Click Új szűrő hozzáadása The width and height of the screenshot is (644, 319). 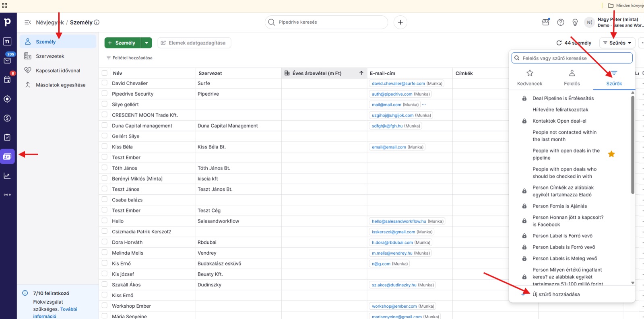tap(556, 294)
